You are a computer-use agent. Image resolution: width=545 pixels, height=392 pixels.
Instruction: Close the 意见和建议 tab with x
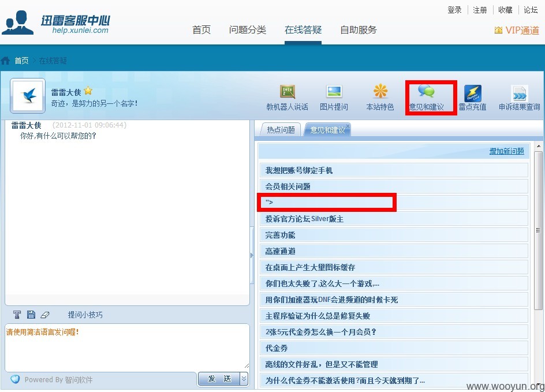click(348, 126)
